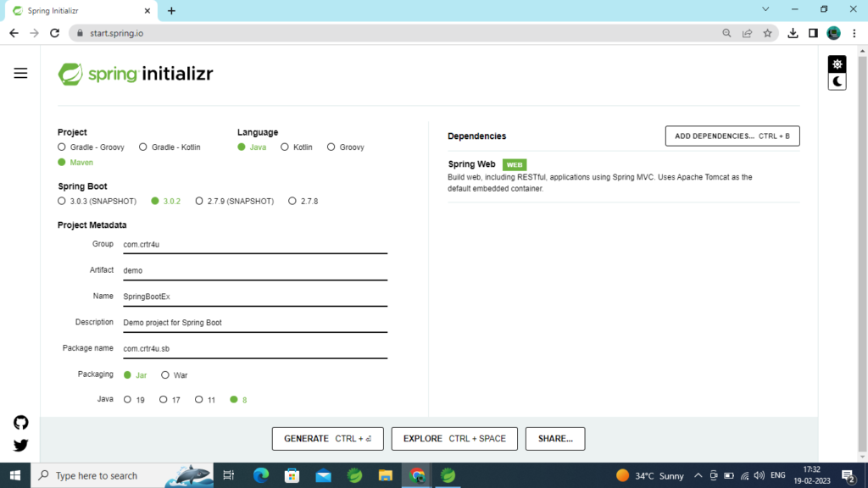Click the WEB tag badge

515,164
